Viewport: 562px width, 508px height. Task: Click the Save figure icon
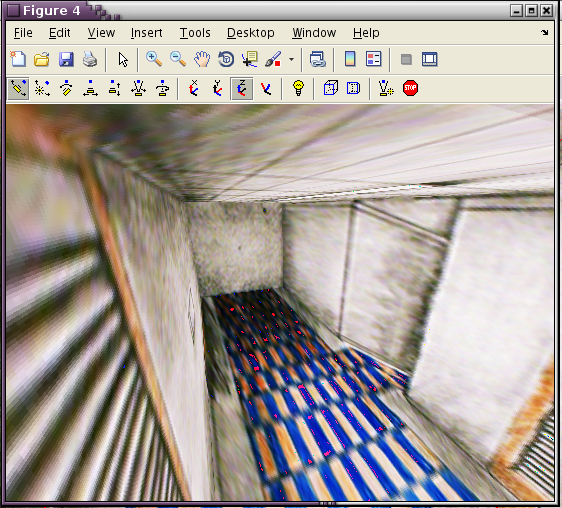(x=66, y=59)
